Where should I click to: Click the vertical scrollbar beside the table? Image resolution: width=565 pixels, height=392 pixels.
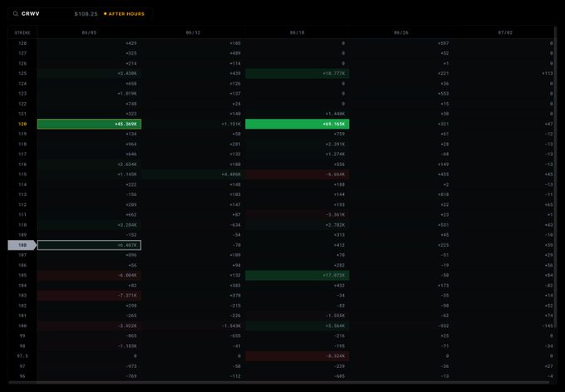[557, 177]
